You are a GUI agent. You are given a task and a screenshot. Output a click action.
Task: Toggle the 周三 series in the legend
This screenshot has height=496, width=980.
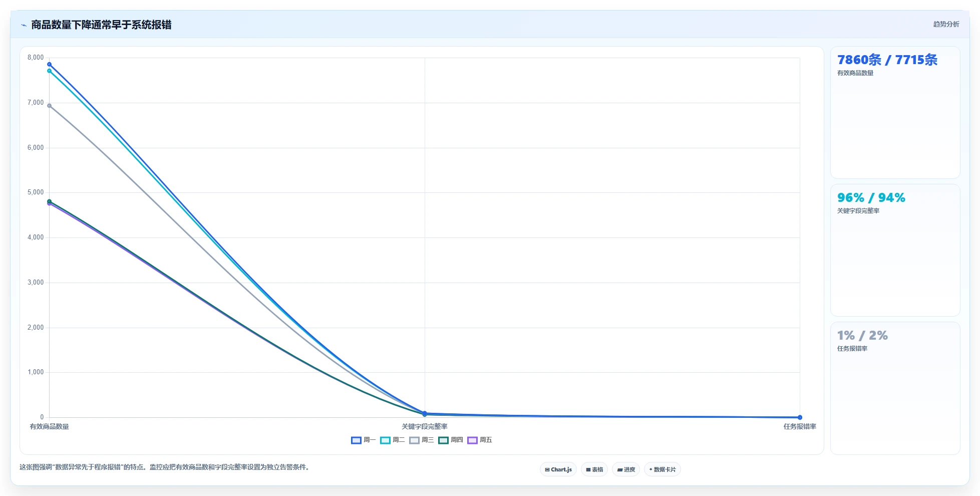pyautogui.click(x=421, y=440)
